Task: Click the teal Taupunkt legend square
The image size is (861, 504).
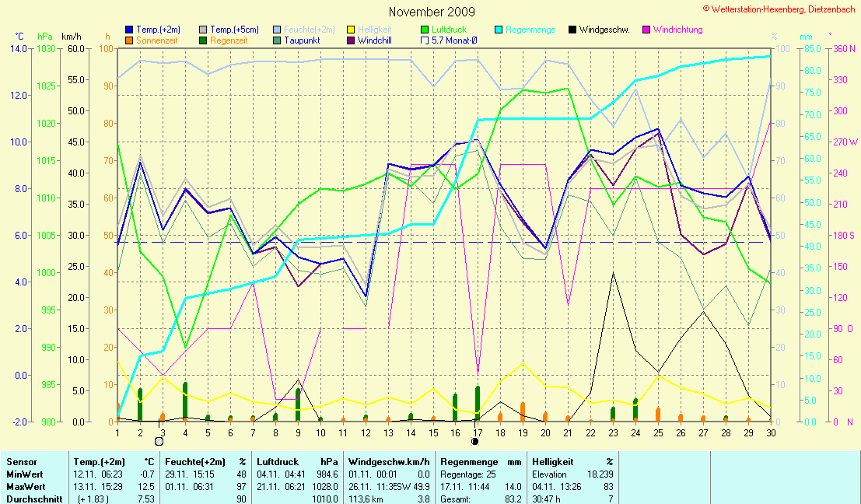Action: (277, 40)
